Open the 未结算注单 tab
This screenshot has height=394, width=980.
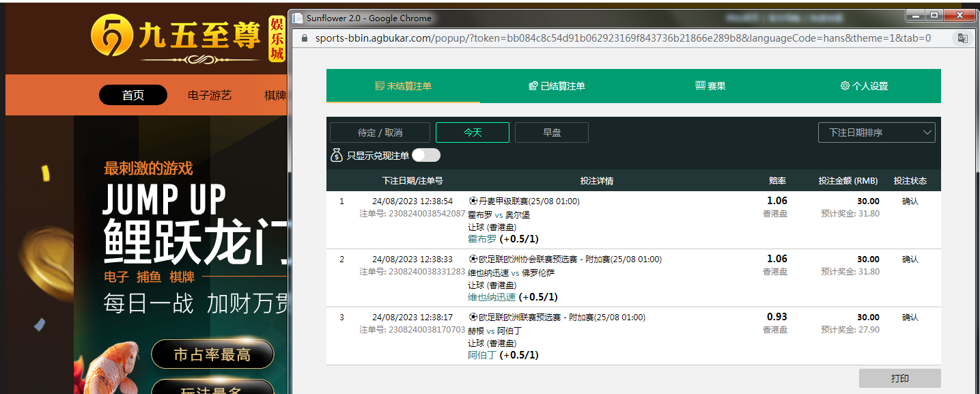click(403, 86)
